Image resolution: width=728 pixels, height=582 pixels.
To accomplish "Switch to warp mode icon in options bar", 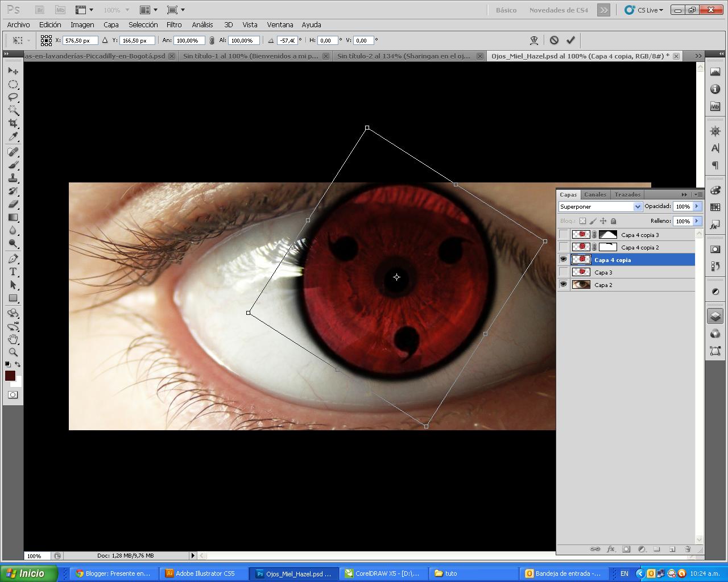I will pyautogui.click(x=534, y=40).
